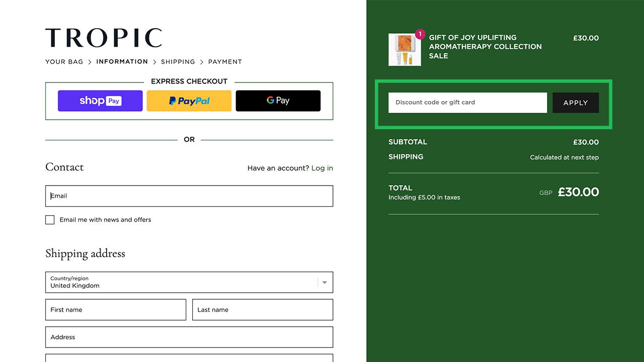Click the product title Gift of Joy Uplifting
Screen dimensions: 644x362
click(x=486, y=47)
